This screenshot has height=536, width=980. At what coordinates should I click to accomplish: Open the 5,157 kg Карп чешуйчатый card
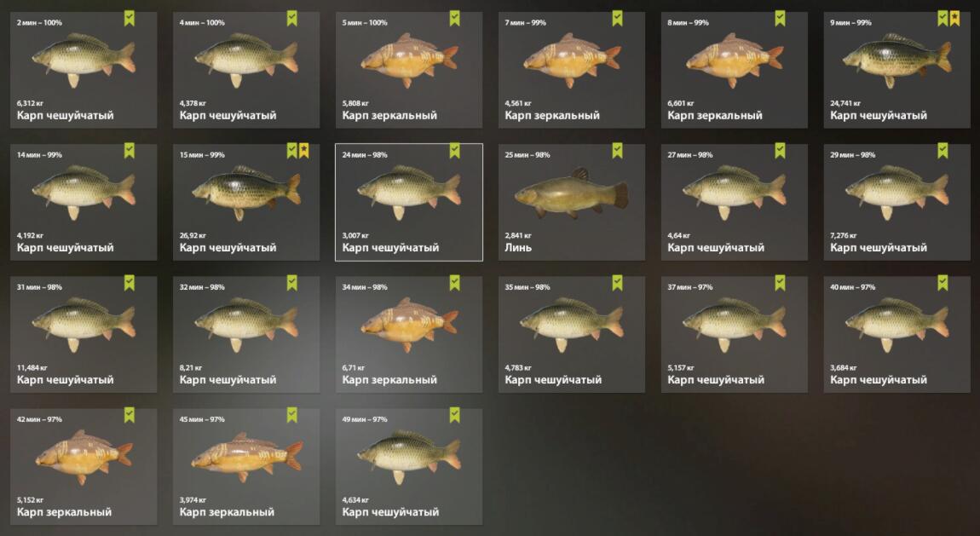(735, 334)
